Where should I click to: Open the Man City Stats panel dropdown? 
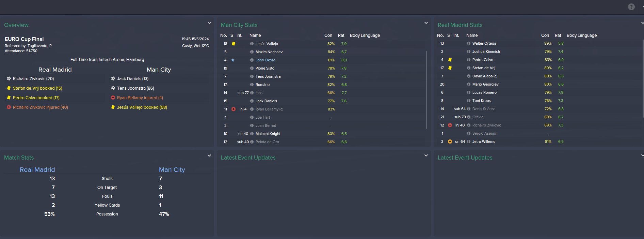coord(426,23)
